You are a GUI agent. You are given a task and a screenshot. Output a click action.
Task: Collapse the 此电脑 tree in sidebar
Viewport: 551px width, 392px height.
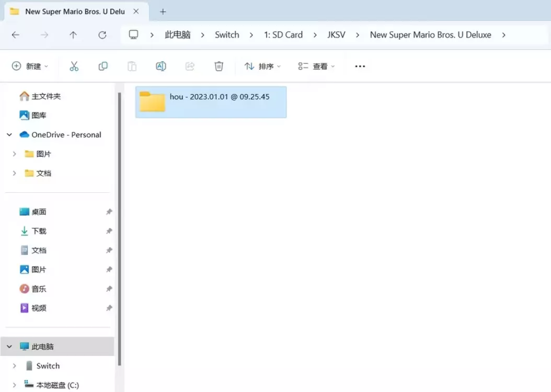pyautogui.click(x=9, y=346)
